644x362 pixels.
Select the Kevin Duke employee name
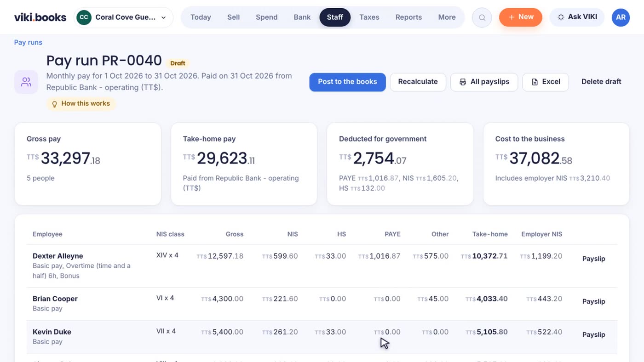pyautogui.click(x=52, y=332)
